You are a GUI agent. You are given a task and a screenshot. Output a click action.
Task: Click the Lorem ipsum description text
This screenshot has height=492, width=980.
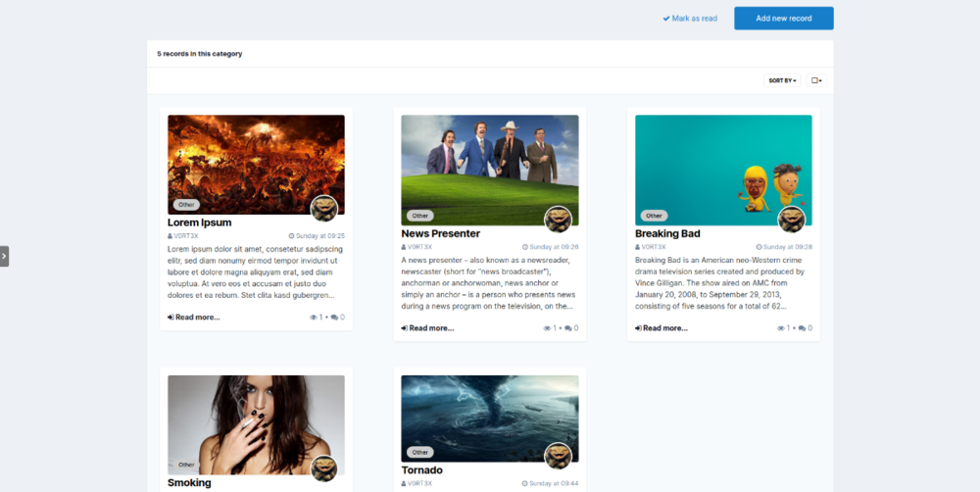pos(256,271)
